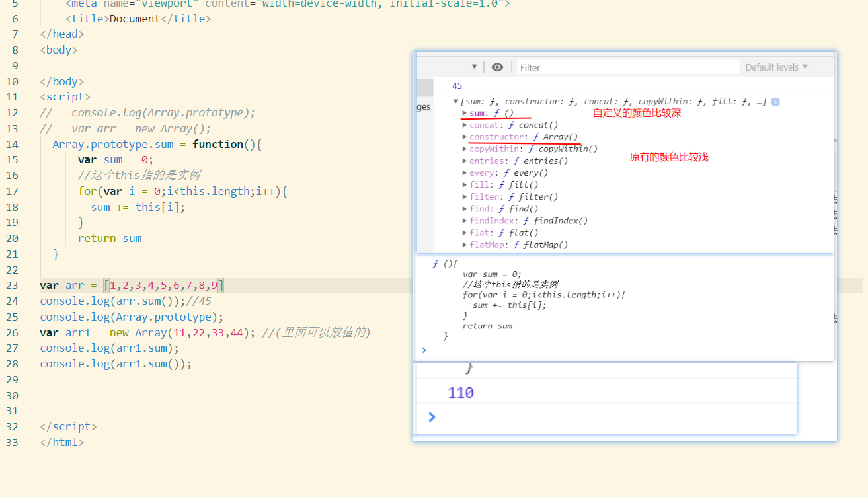Viewport: 868px width, 497px height.
Task: Expand the entries property triangle
Action: click(465, 161)
